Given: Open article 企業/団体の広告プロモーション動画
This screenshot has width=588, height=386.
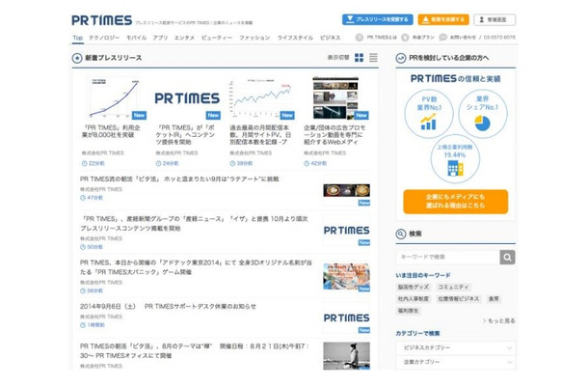Looking at the screenshot, I should point(334,135).
